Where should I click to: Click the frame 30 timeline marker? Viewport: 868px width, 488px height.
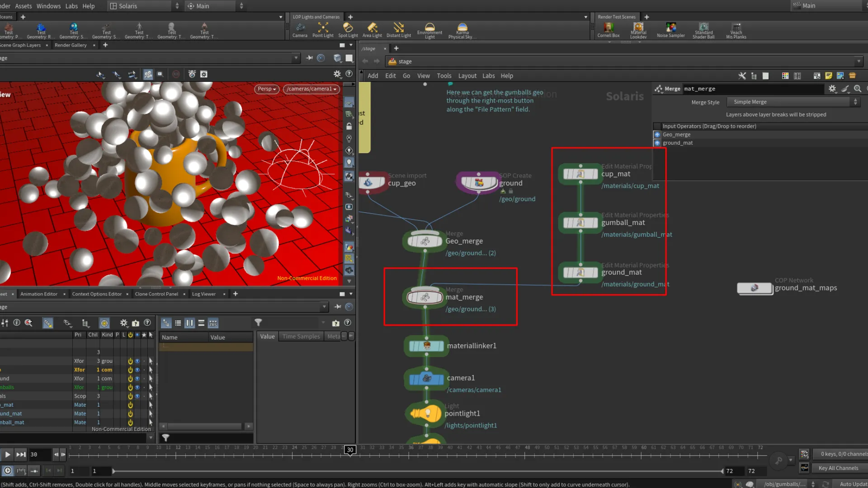(350, 450)
